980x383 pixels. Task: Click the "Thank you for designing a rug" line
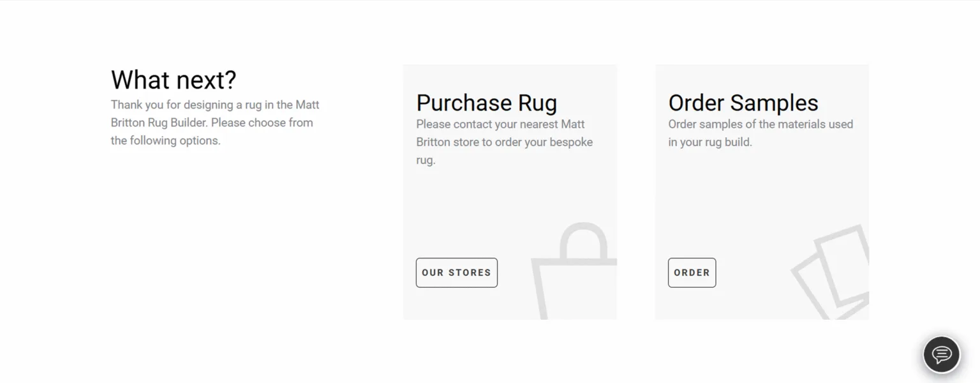(x=214, y=105)
